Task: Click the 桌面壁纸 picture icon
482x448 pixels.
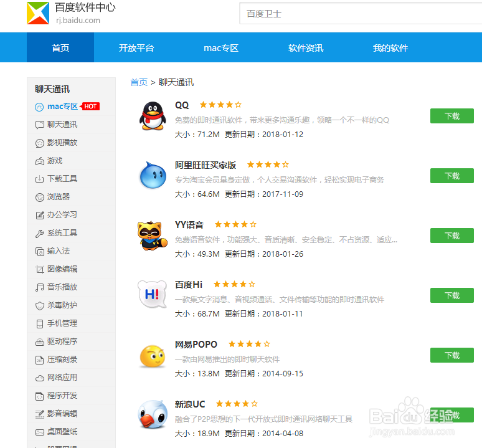Action: click(x=40, y=432)
